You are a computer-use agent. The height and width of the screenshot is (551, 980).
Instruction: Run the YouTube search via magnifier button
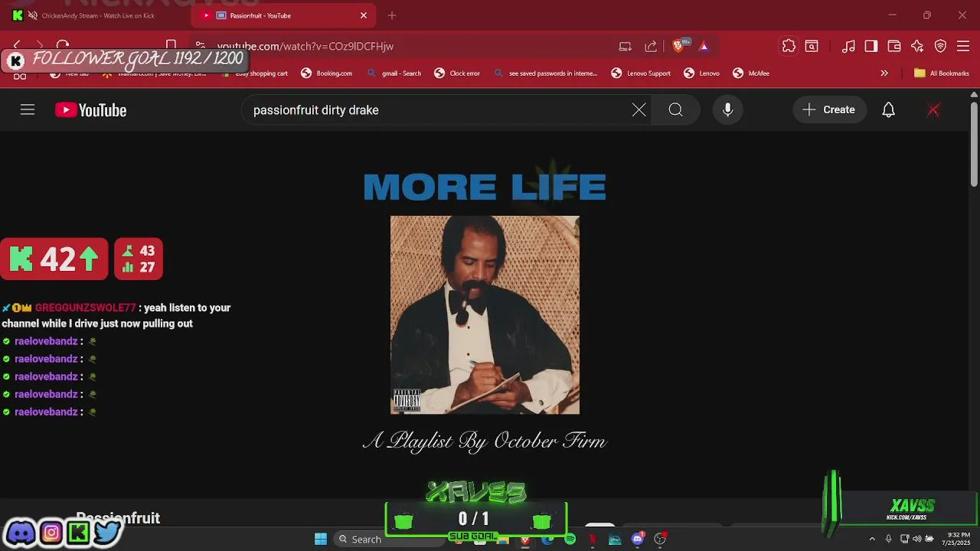tap(675, 110)
